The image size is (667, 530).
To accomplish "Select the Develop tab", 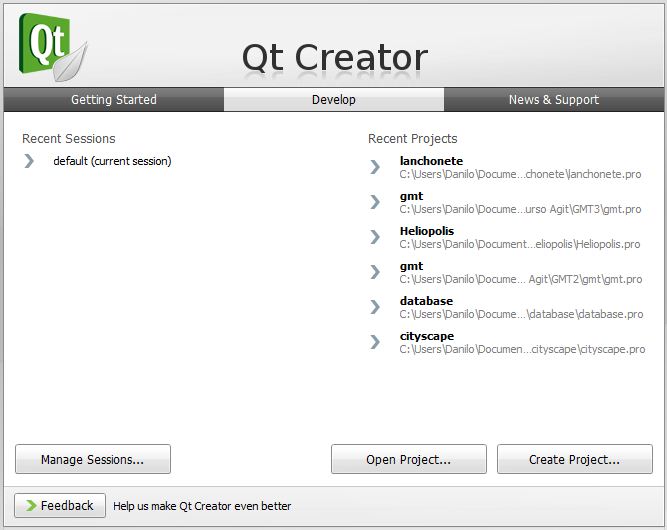I will 334,100.
